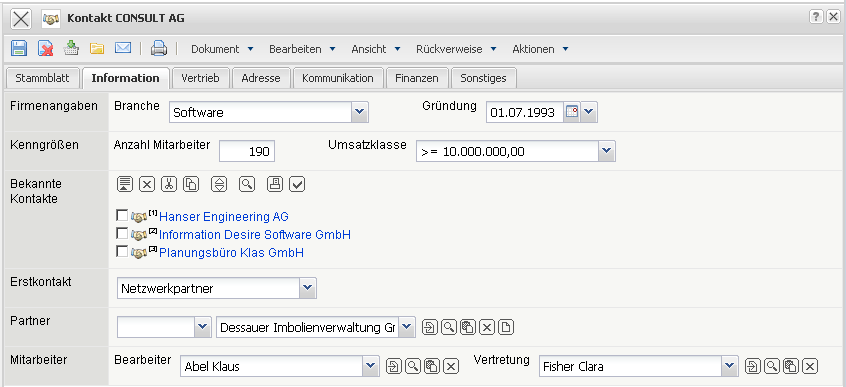Switch to the Vertrieb tab
The height and width of the screenshot is (387, 846).
[200, 78]
